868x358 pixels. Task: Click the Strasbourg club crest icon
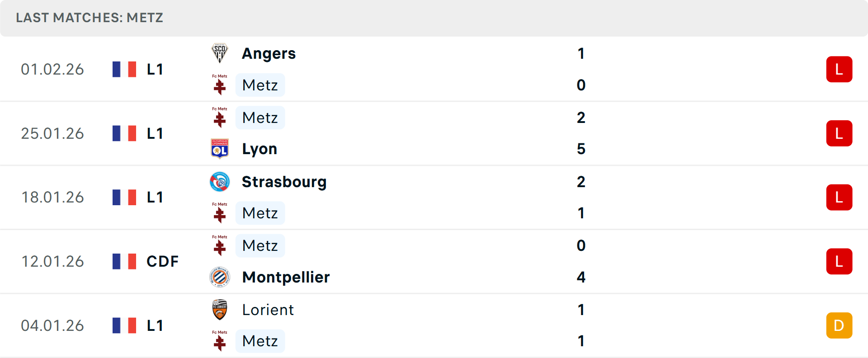click(220, 182)
